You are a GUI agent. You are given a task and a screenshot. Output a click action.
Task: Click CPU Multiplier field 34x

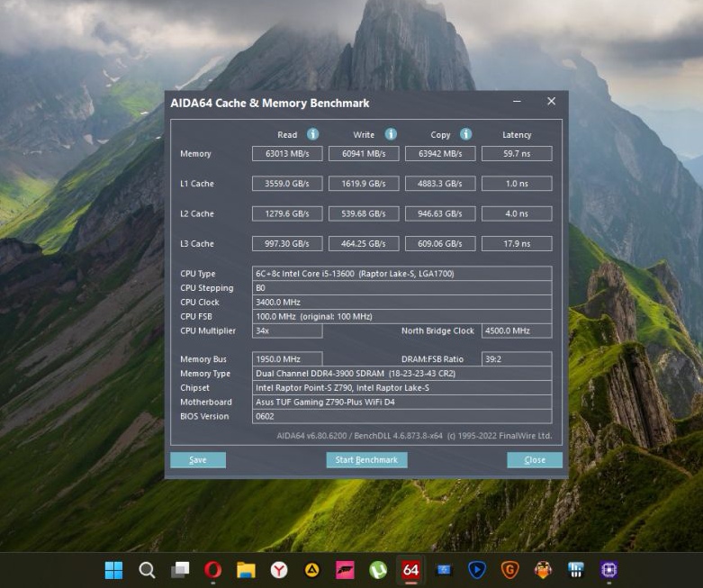click(287, 330)
